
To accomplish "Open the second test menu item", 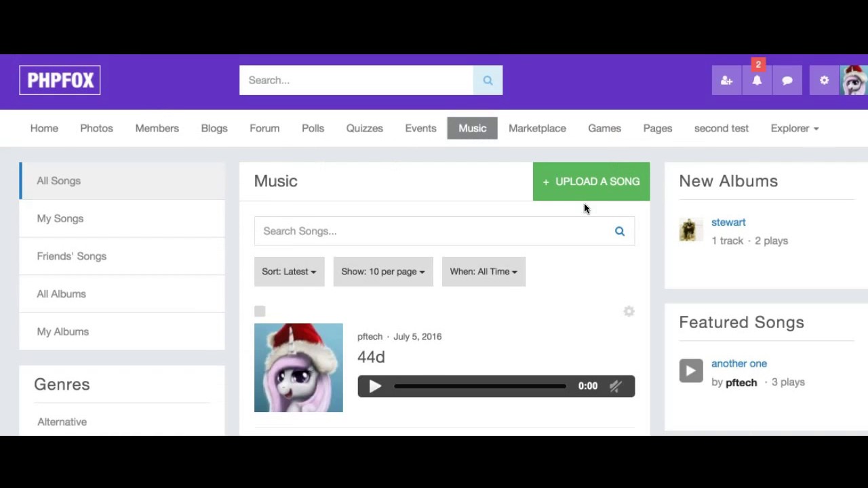I will (722, 128).
